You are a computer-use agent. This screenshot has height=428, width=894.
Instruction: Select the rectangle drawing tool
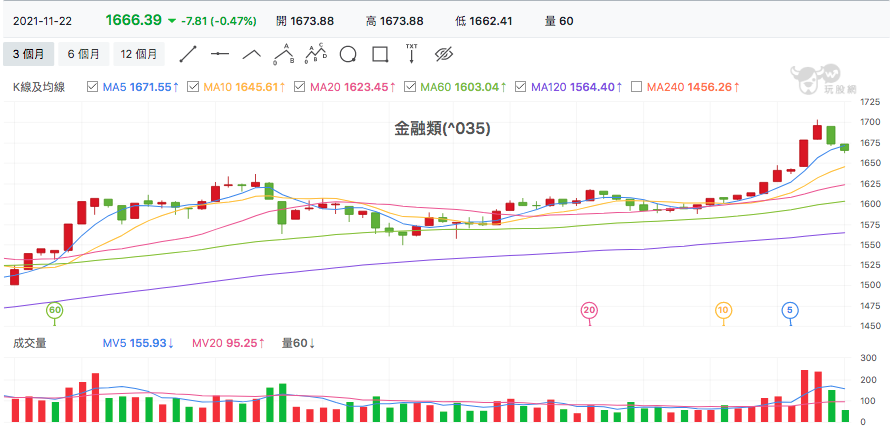pos(380,54)
